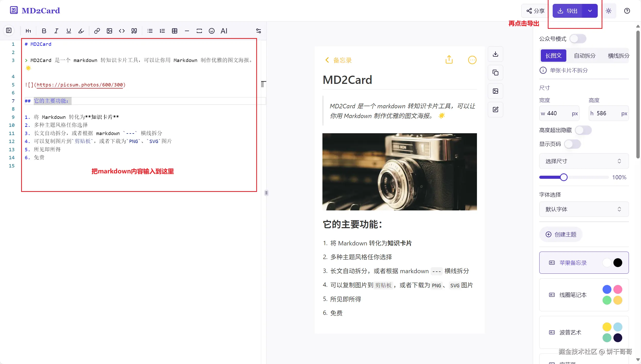The width and height of the screenshot is (641, 364).
Task: Insert a link with the link icon
Action: point(97,31)
